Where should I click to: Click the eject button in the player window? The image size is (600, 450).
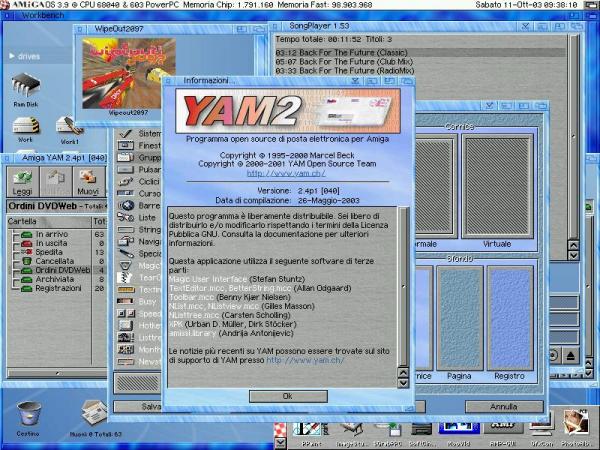click(571, 356)
